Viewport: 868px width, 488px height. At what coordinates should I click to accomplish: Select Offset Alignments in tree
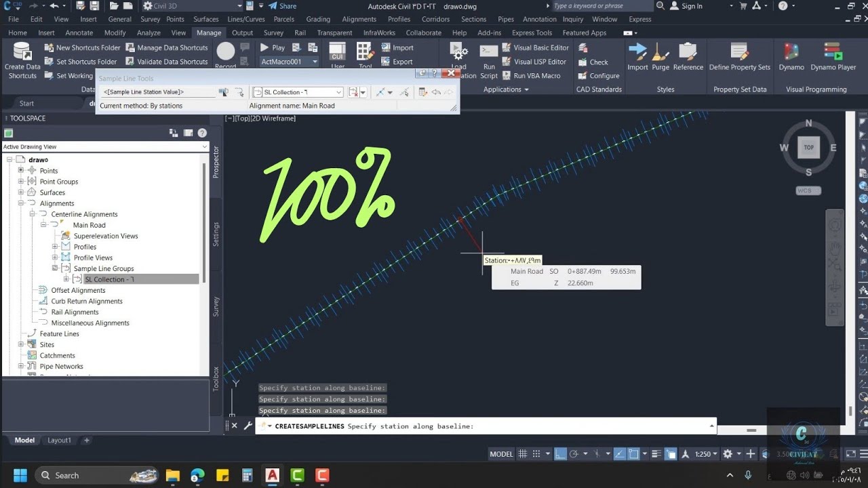[x=78, y=290]
